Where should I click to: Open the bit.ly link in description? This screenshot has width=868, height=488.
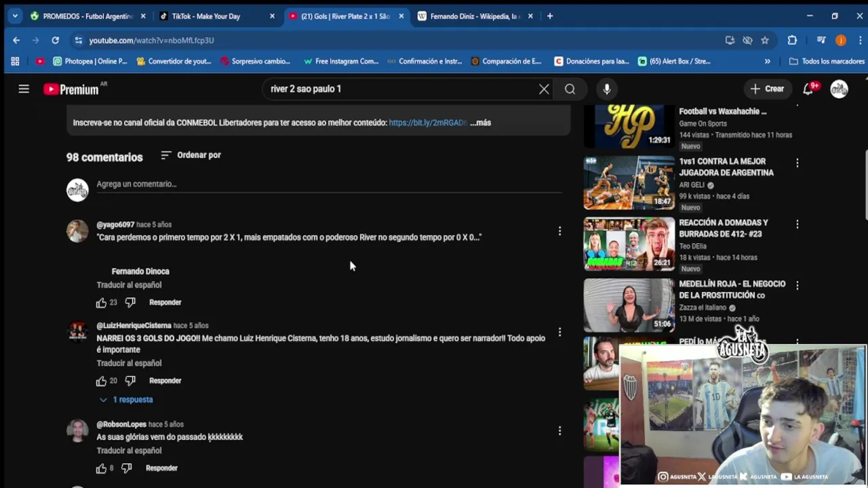pos(428,123)
